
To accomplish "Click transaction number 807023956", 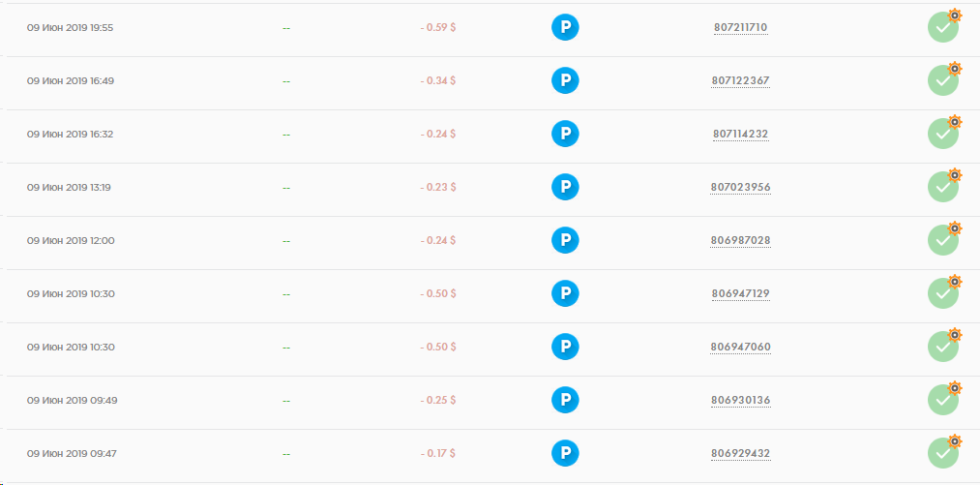I will (x=741, y=187).
